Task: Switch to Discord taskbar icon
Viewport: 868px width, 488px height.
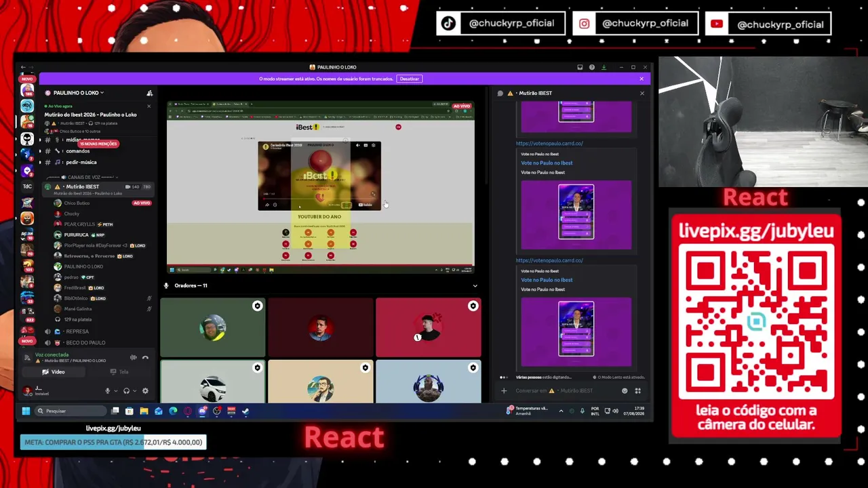Action: (202, 411)
